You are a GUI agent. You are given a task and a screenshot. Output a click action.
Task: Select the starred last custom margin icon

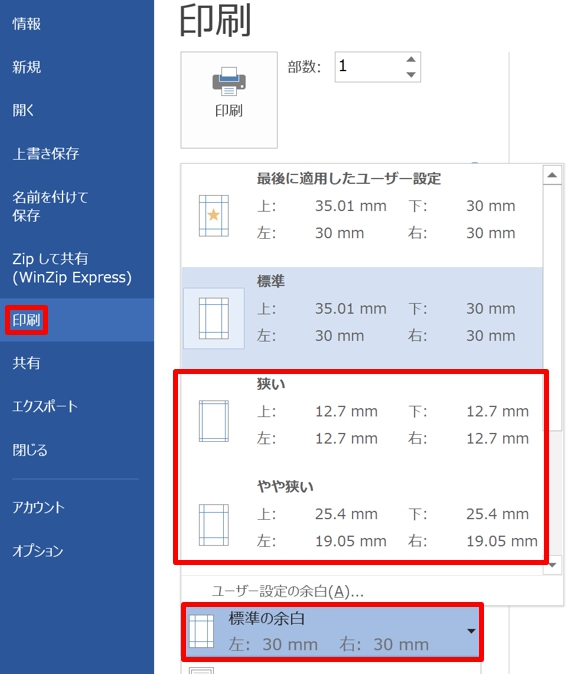coord(214,216)
